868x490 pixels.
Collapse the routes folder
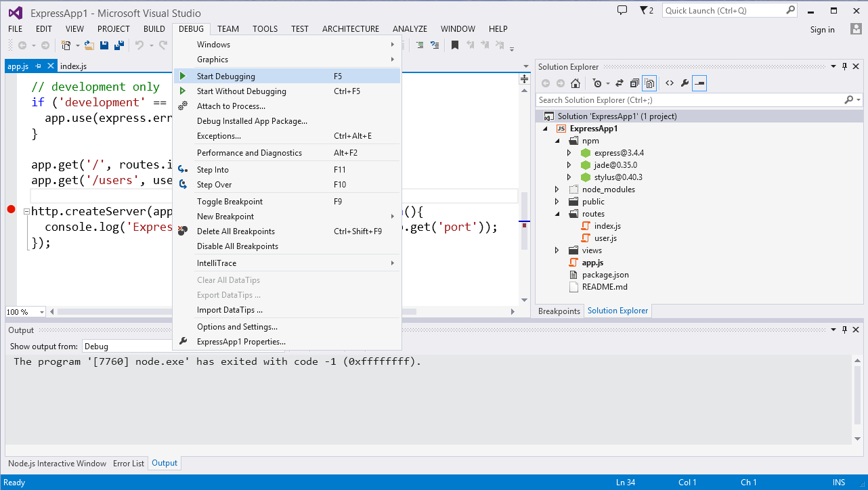click(x=557, y=213)
